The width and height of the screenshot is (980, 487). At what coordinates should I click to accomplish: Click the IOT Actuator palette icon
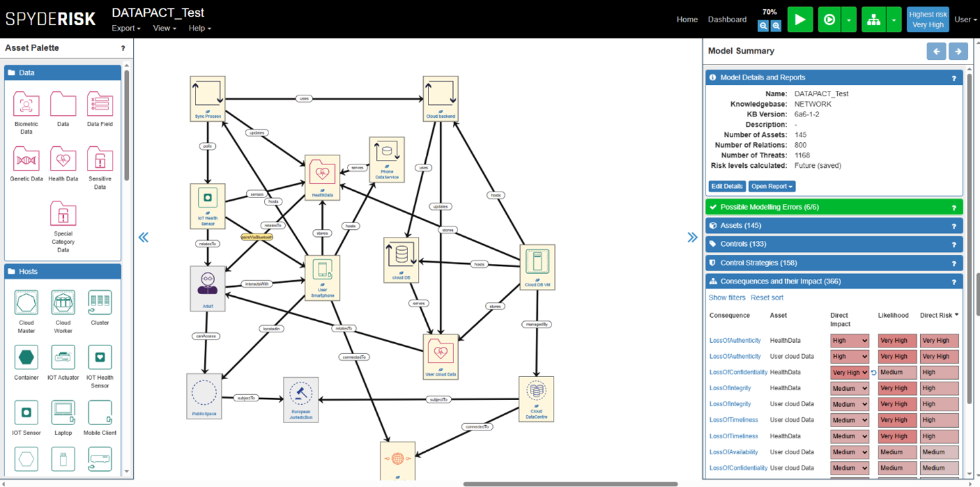pyautogui.click(x=63, y=358)
